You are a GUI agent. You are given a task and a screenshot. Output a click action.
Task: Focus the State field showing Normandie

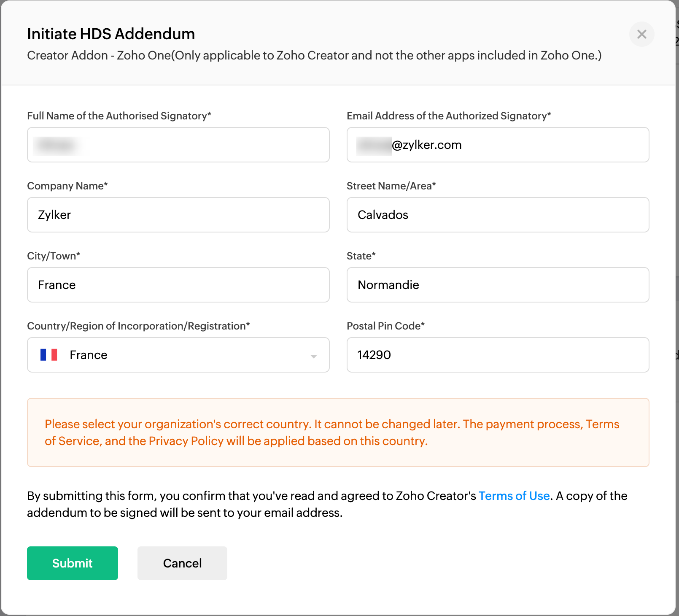point(498,285)
